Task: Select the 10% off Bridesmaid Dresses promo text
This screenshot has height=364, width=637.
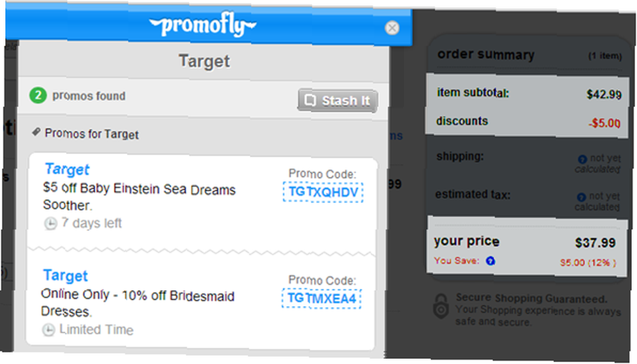Action: click(x=138, y=303)
